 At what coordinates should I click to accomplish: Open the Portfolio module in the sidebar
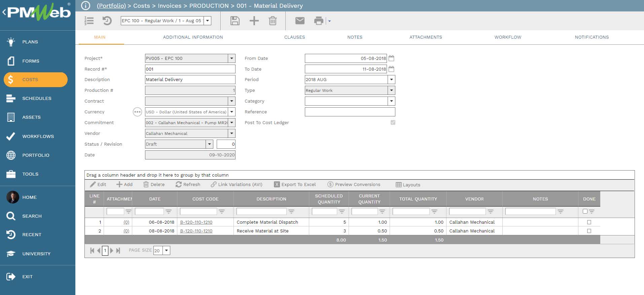click(36, 155)
